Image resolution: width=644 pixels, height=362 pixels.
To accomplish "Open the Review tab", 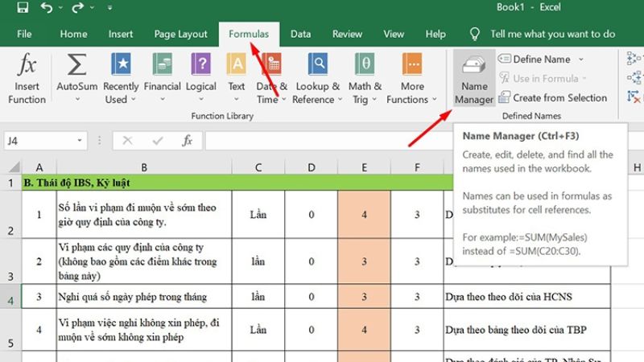I will (348, 34).
